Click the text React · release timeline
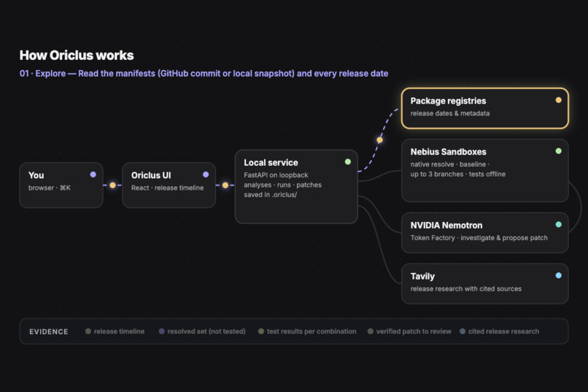588x392 pixels. pyautogui.click(x=168, y=188)
